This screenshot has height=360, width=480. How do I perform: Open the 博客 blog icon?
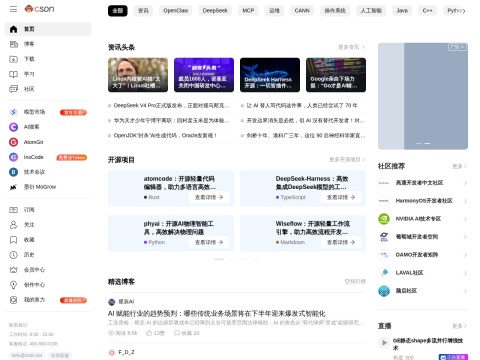[x=13, y=44]
